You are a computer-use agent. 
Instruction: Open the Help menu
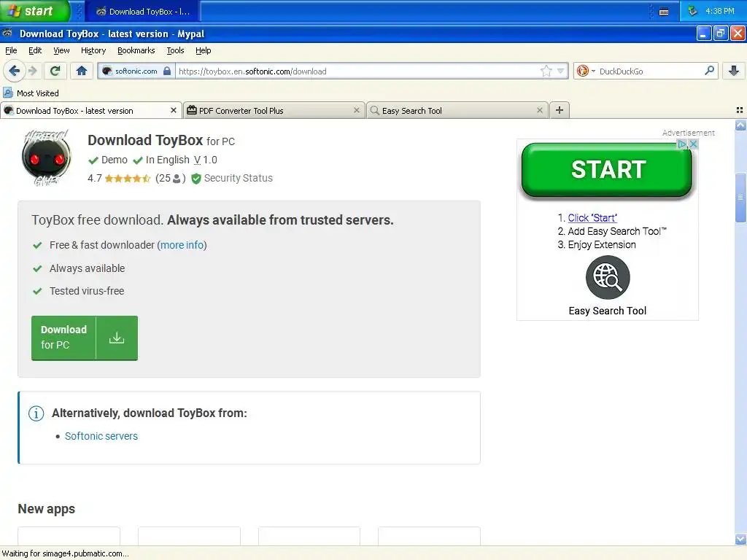click(x=203, y=50)
